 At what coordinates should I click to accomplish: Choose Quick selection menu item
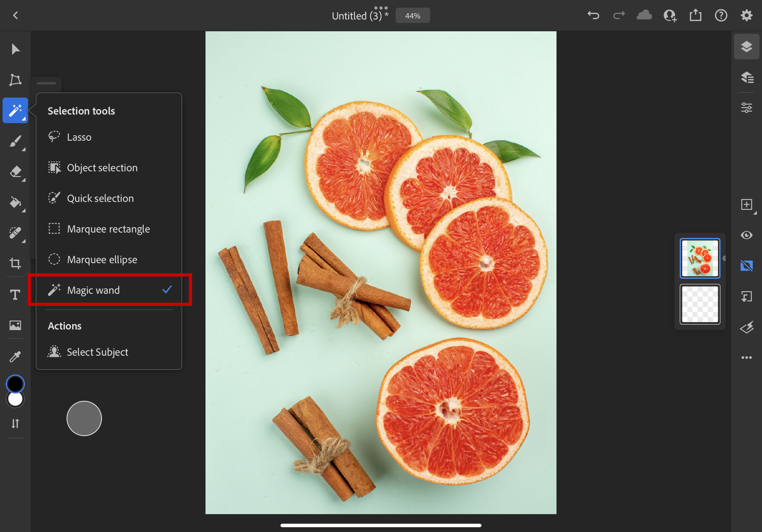[x=100, y=198]
